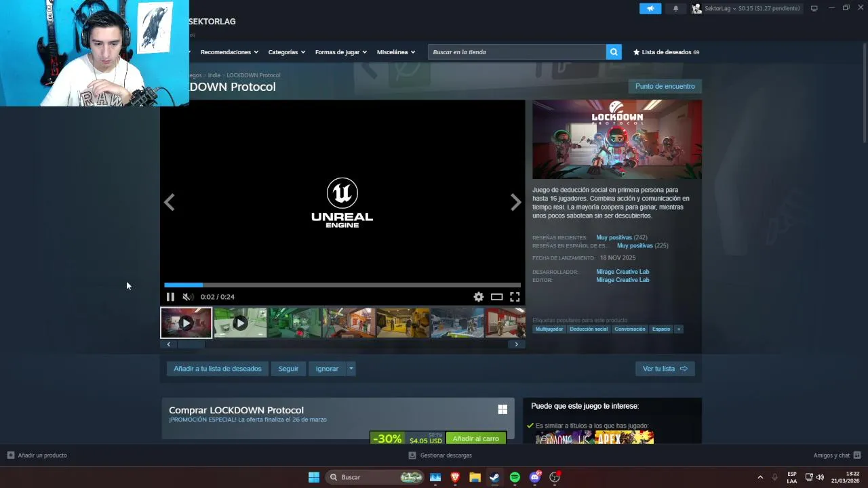Open SektorLag account dropdown
Viewport: 868px width, 488px height.
coord(746,8)
